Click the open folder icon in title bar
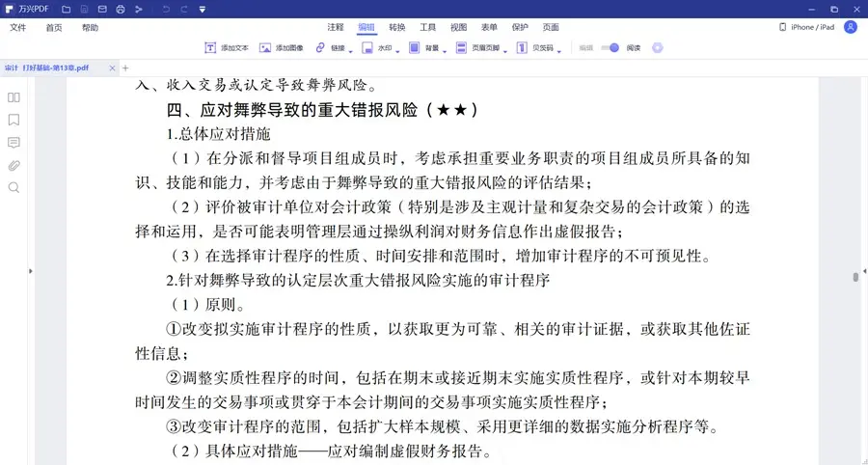 point(66,9)
